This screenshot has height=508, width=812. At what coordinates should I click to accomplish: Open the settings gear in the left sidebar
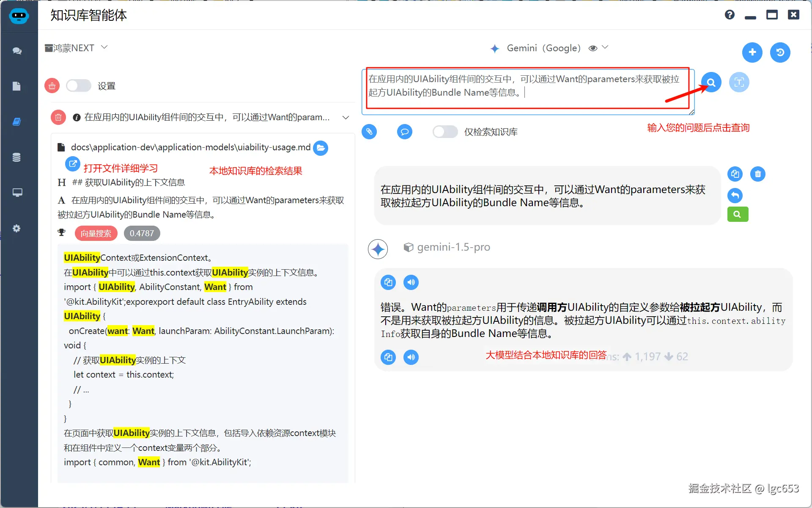click(x=16, y=229)
